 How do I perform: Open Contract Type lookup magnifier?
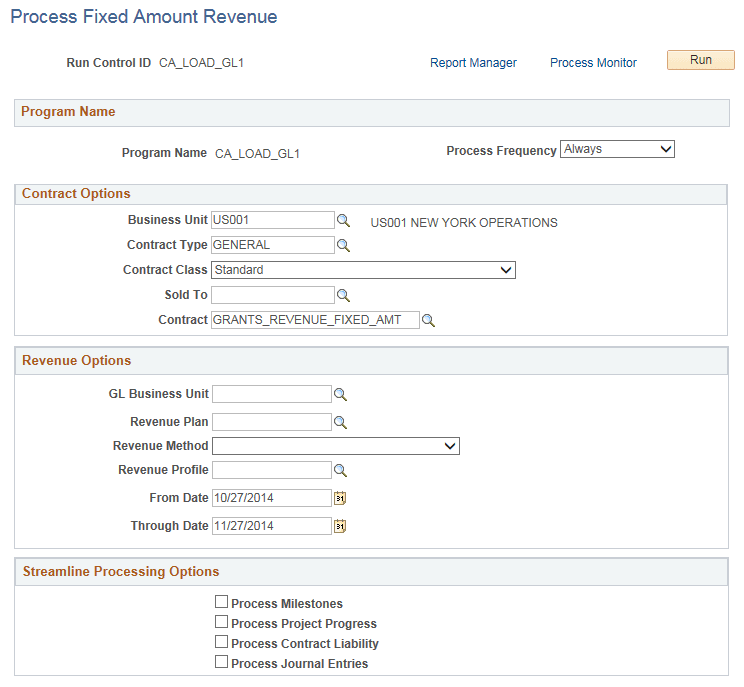click(343, 245)
